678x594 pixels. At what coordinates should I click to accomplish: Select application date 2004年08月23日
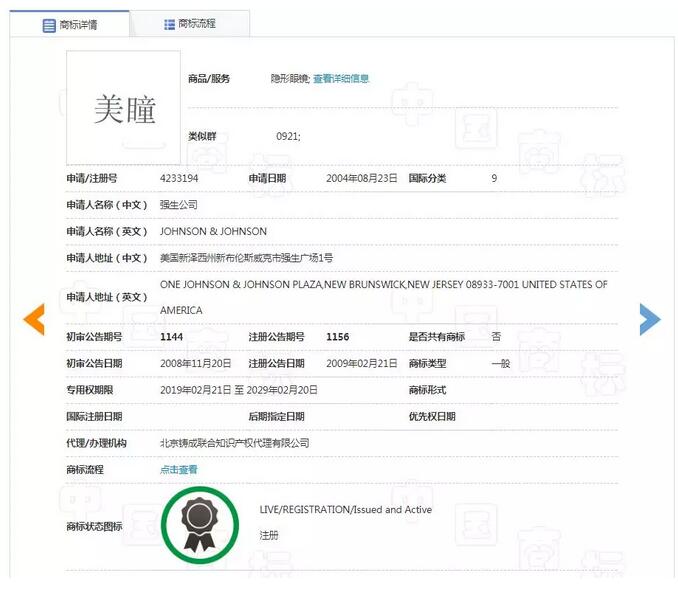tap(361, 178)
